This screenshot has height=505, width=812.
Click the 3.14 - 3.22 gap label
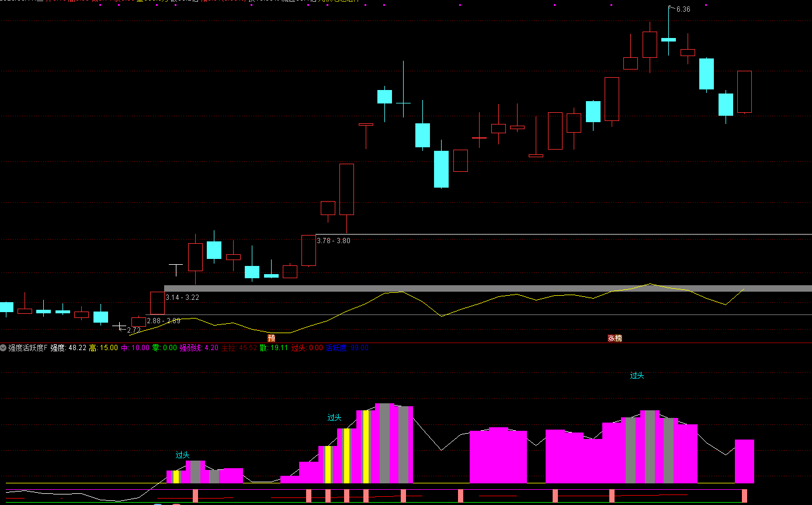click(x=182, y=298)
